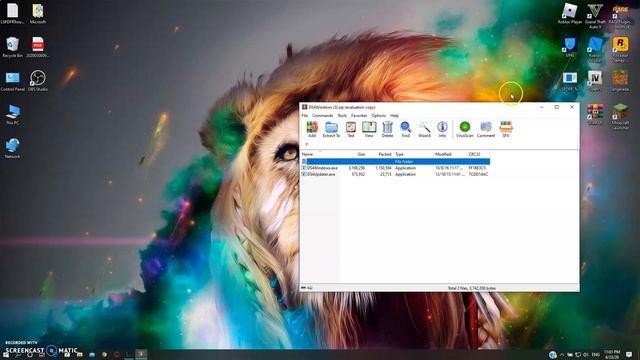
Task: Show archive Info
Action: (442, 129)
